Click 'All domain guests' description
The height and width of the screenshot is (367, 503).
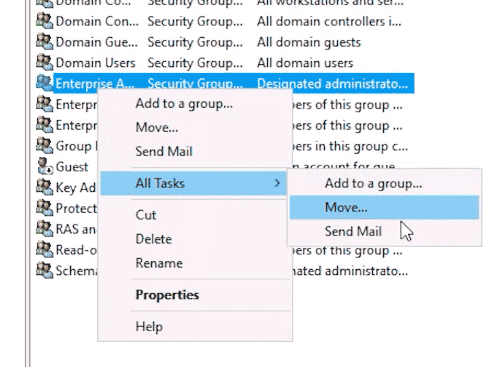pyautogui.click(x=309, y=42)
